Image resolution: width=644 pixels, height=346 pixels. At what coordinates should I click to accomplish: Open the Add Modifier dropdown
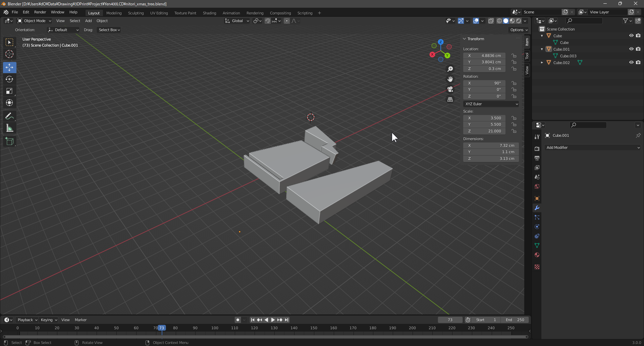click(x=593, y=148)
